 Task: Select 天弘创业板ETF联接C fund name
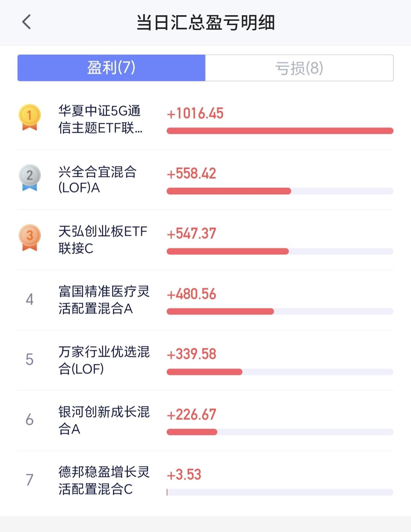pos(102,240)
